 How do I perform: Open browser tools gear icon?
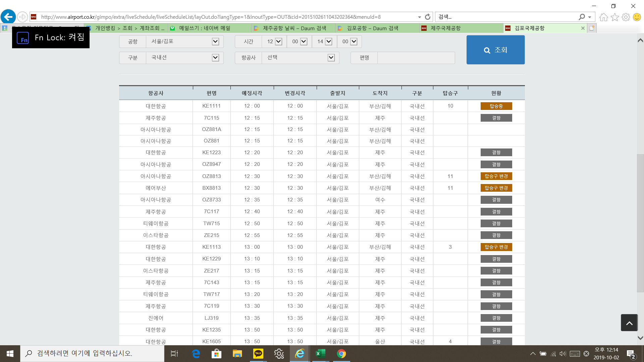coord(626,17)
